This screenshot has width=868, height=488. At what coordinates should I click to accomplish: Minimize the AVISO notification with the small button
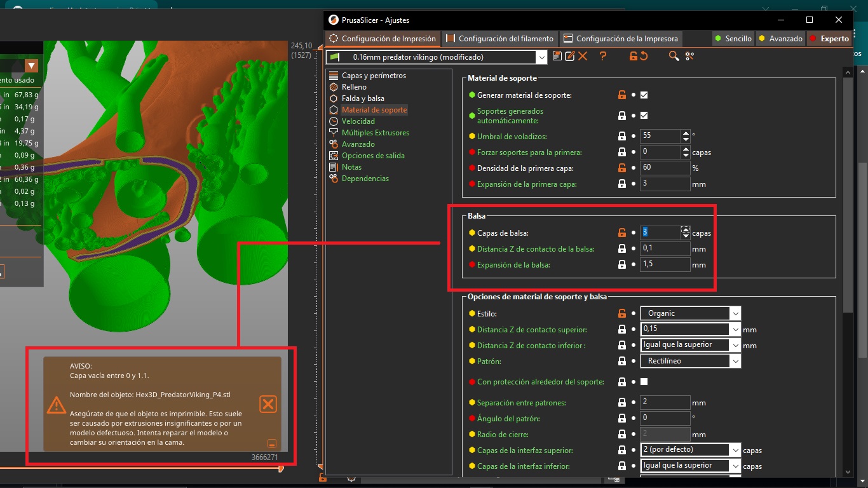coord(272,444)
